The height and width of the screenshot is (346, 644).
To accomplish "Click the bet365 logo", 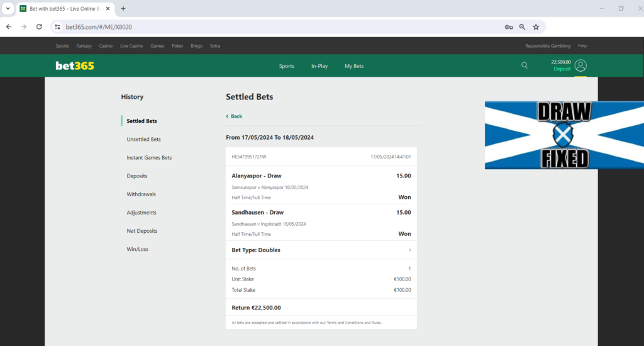I will click(x=75, y=65).
